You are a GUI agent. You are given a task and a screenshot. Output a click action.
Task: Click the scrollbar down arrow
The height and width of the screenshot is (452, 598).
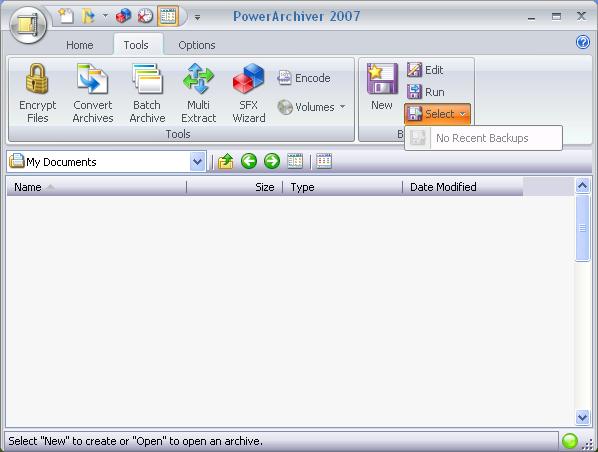coord(582,417)
